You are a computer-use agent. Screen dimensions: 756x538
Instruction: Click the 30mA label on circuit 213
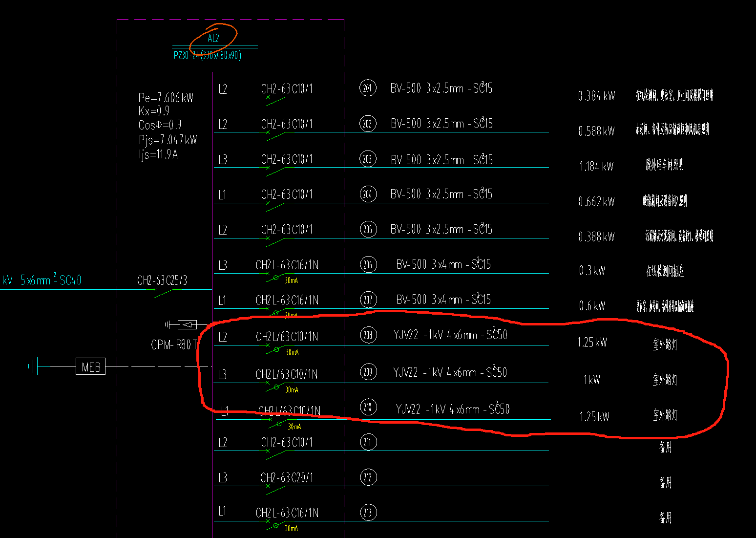pyautogui.click(x=292, y=528)
